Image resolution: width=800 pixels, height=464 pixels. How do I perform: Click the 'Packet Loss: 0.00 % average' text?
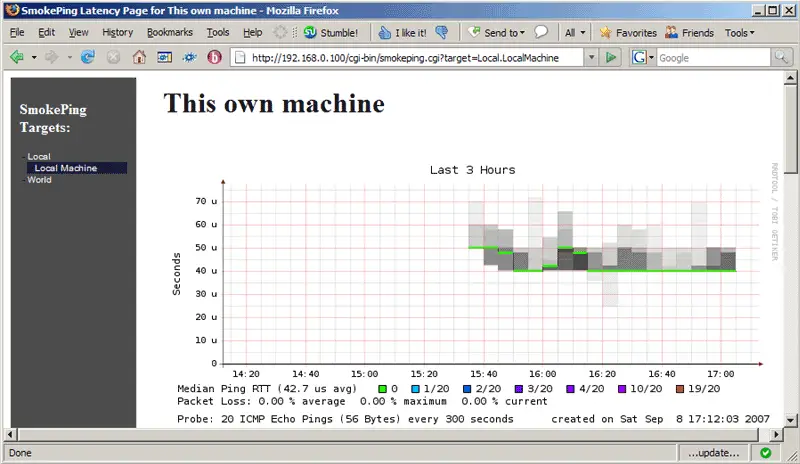(261, 401)
